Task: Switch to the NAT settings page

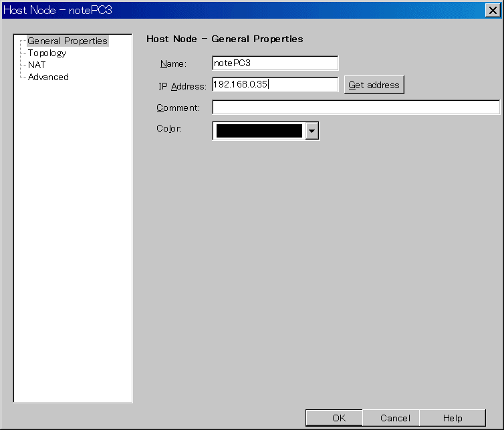Action: [x=37, y=65]
